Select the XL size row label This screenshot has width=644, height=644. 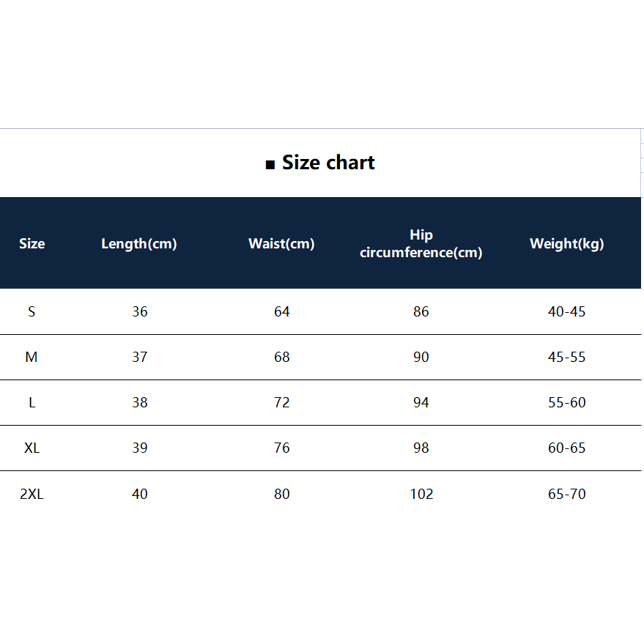(x=32, y=448)
